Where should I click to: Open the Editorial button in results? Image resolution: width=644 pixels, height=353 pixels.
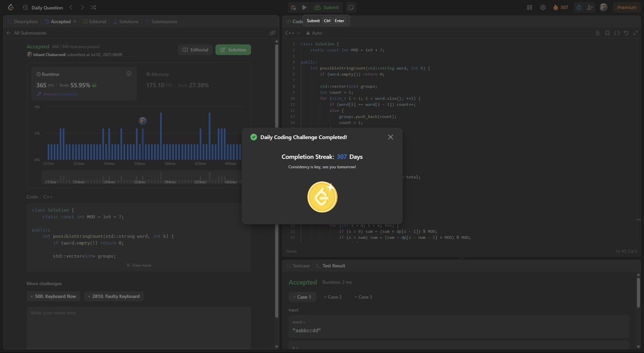195,49
